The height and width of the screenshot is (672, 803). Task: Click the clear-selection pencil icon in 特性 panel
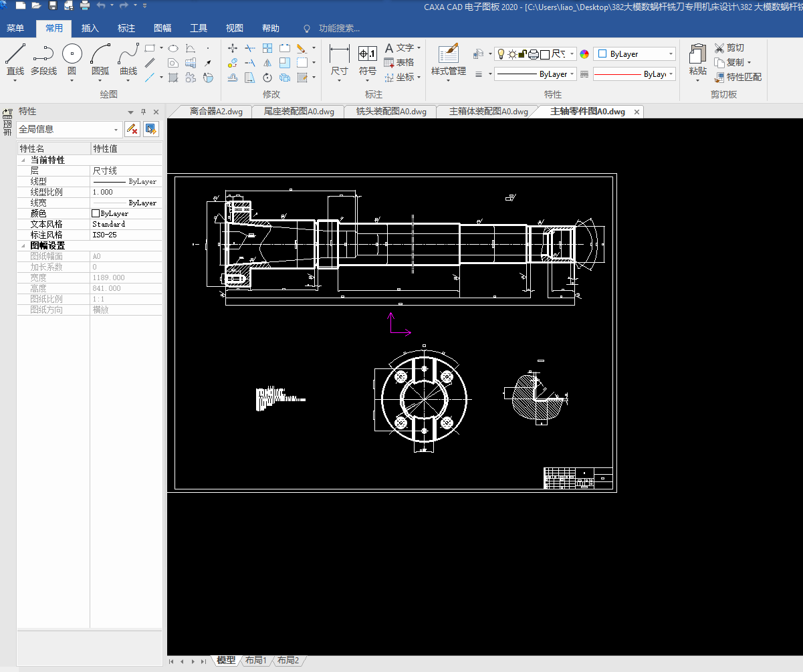[x=132, y=130]
